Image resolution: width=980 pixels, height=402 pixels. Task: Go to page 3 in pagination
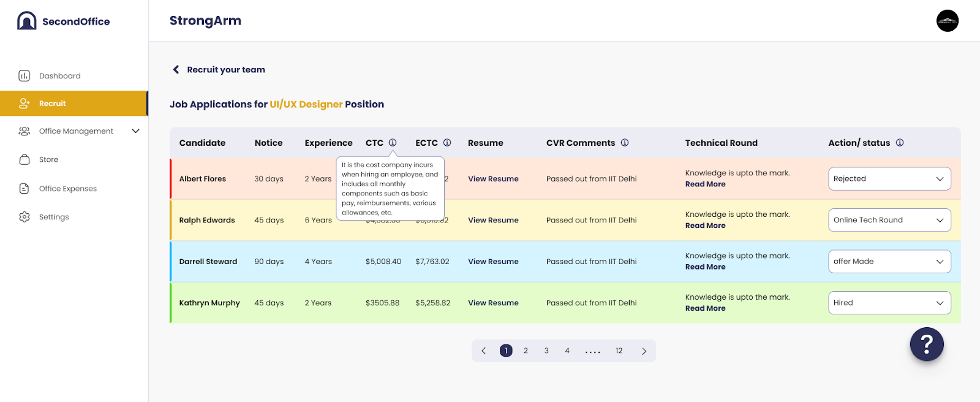tap(546, 351)
